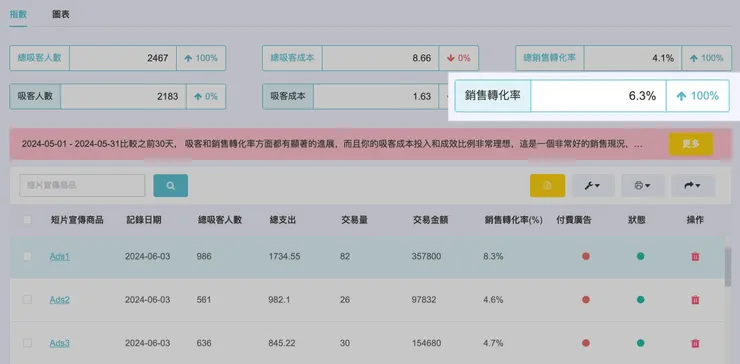The height and width of the screenshot is (364, 740).
Task: Click Ads3 green status indicator
Action: click(640, 343)
